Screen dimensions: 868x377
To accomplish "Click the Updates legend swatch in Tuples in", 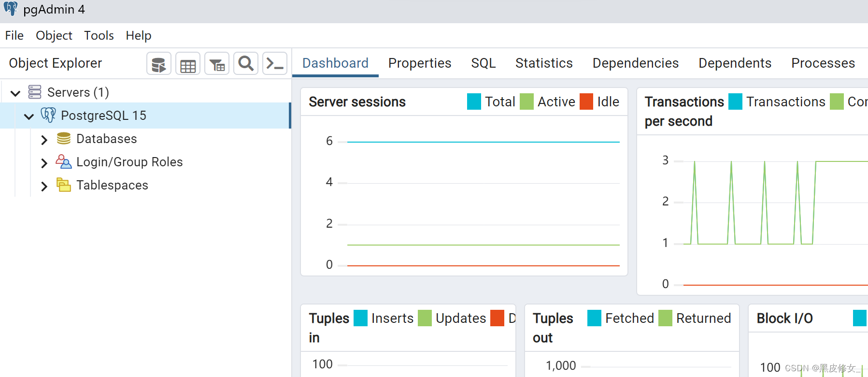I will point(425,318).
